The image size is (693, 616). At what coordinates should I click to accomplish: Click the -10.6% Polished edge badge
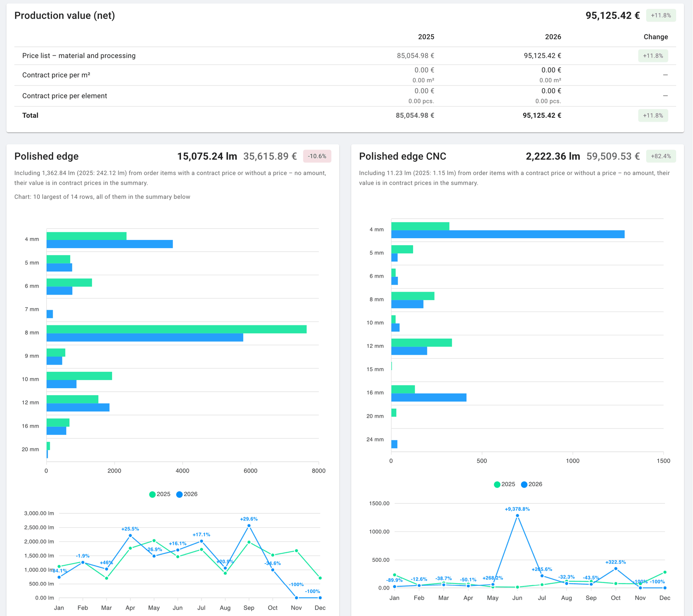pos(317,156)
